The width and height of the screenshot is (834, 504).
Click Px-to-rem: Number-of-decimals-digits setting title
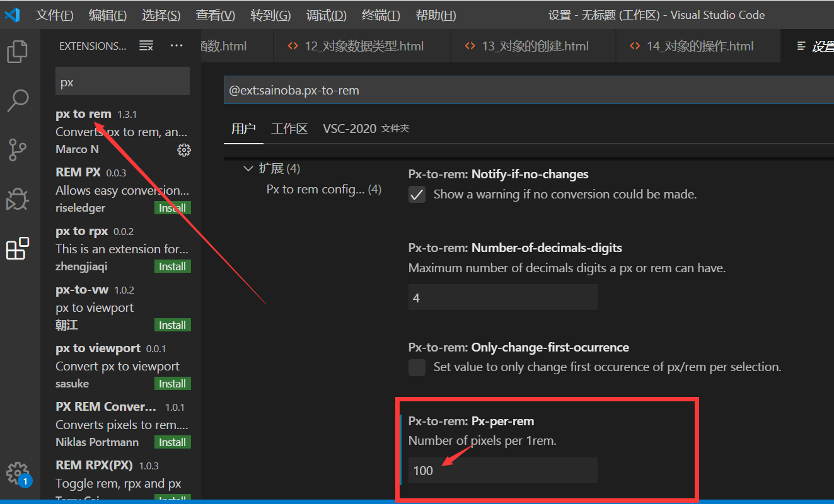coord(516,248)
